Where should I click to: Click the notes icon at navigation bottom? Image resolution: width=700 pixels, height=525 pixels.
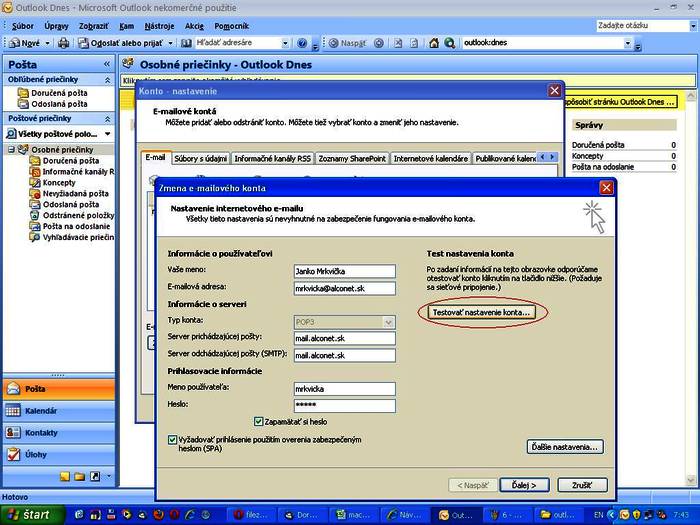pyautogui.click(x=65, y=476)
